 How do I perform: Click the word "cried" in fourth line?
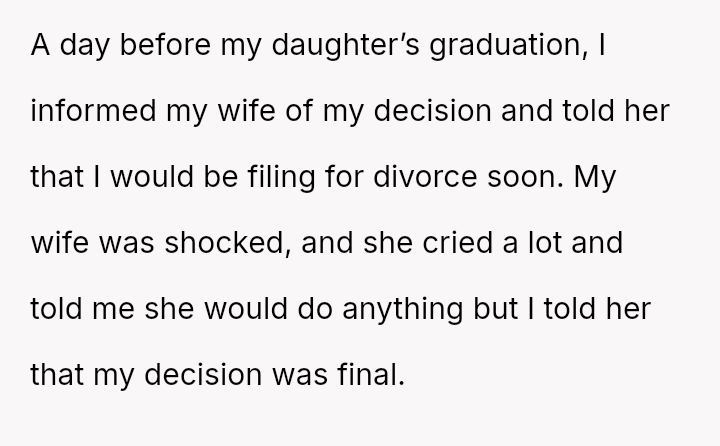(457, 243)
